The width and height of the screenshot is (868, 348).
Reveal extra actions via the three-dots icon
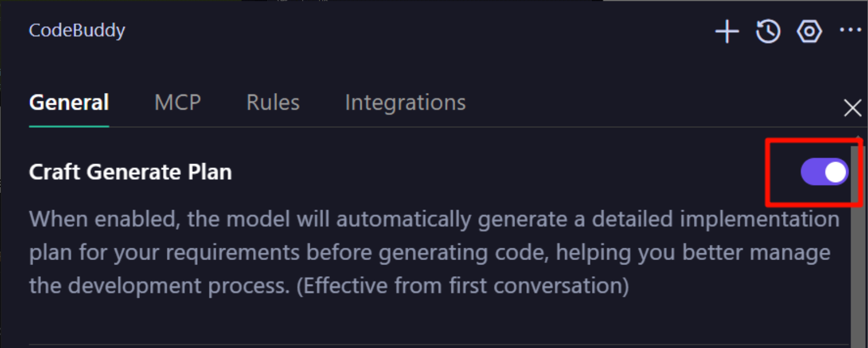click(850, 31)
